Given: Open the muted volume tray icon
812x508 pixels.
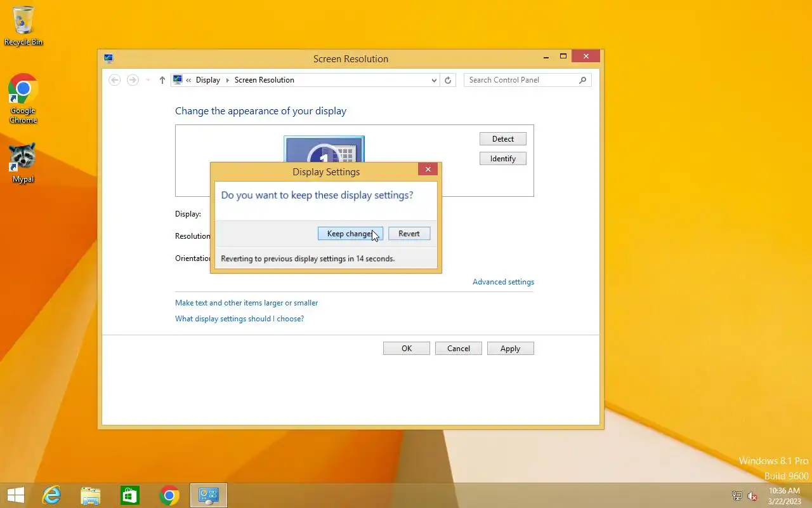Looking at the screenshot, I should [x=752, y=496].
